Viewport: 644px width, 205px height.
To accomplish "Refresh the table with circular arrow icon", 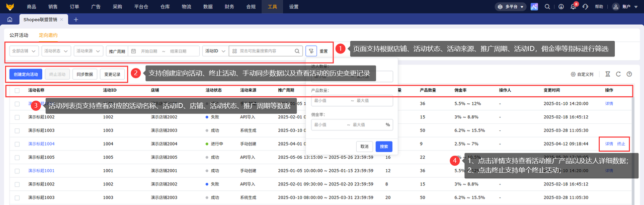I will 618,74.
